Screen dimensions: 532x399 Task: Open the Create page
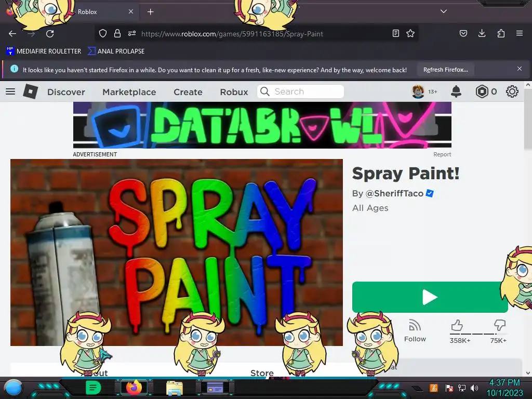(x=188, y=92)
